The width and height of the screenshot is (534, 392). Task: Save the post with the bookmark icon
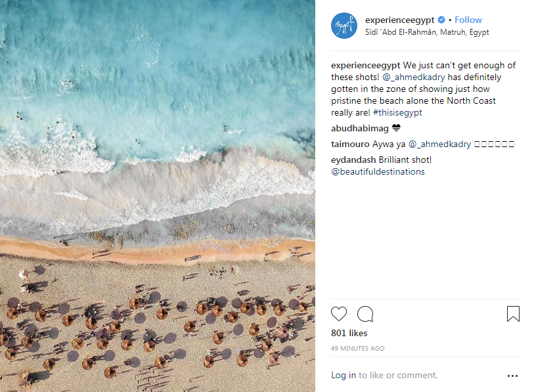513,314
